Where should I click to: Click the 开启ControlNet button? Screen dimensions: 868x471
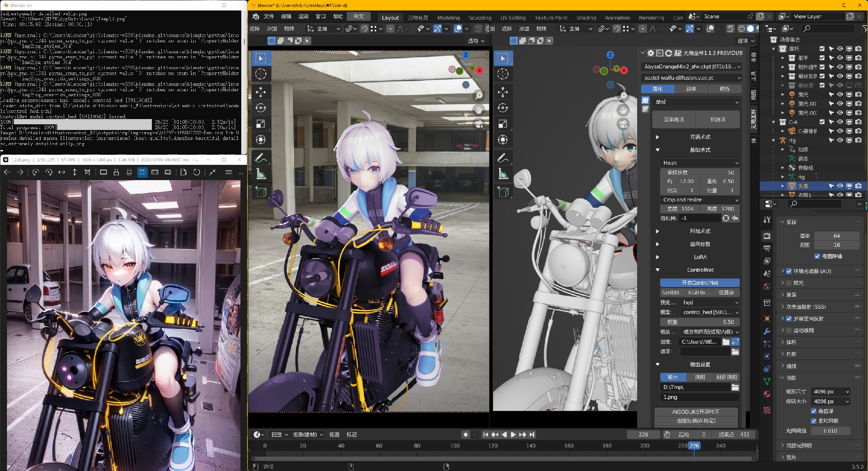pos(700,283)
